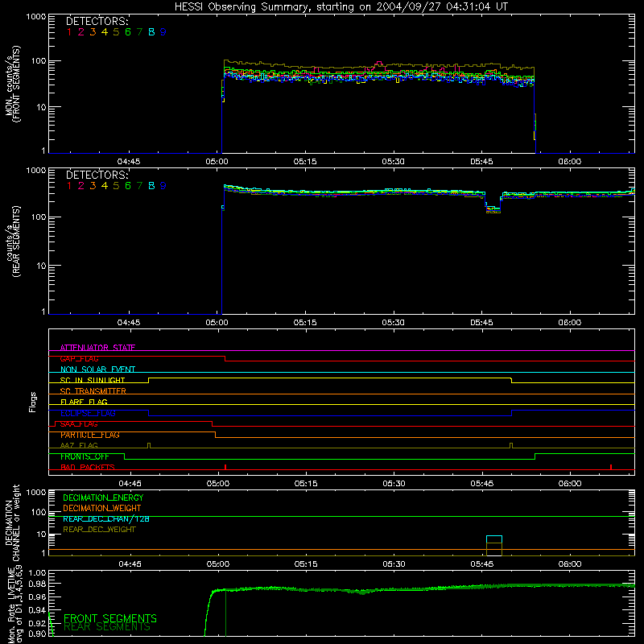This screenshot has width=644, height=644.
Task: Select green detector 6 in rear segments legend
Action: click(x=128, y=186)
